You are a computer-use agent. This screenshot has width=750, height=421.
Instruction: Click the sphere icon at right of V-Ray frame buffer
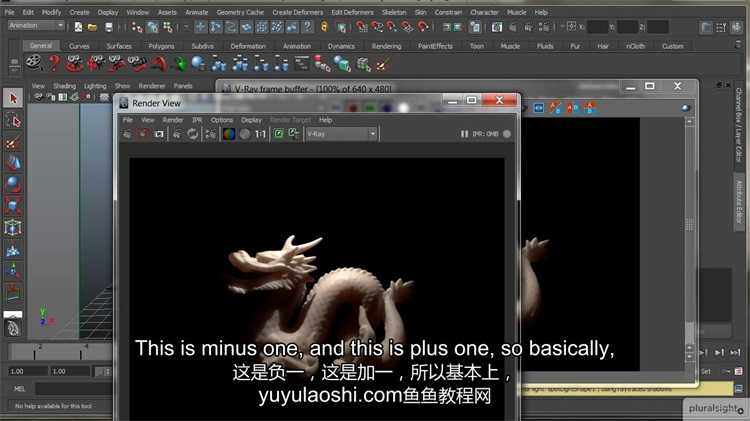click(x=685, y=108)
